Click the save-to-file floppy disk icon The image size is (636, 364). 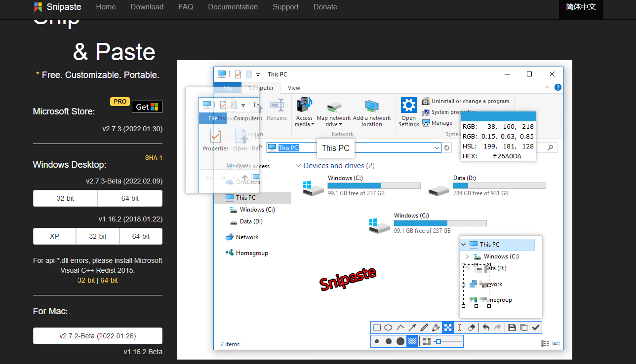(x=512, y=327)
